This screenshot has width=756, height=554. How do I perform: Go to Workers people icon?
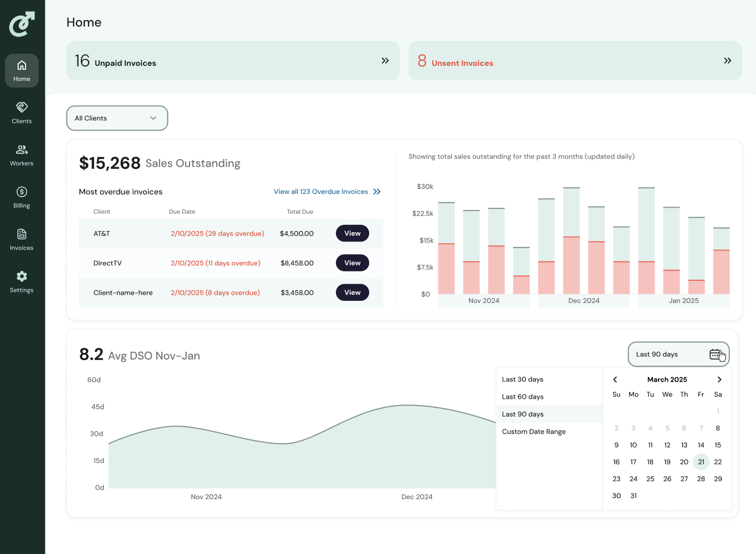pyautogui.click(x=22, y=150)
